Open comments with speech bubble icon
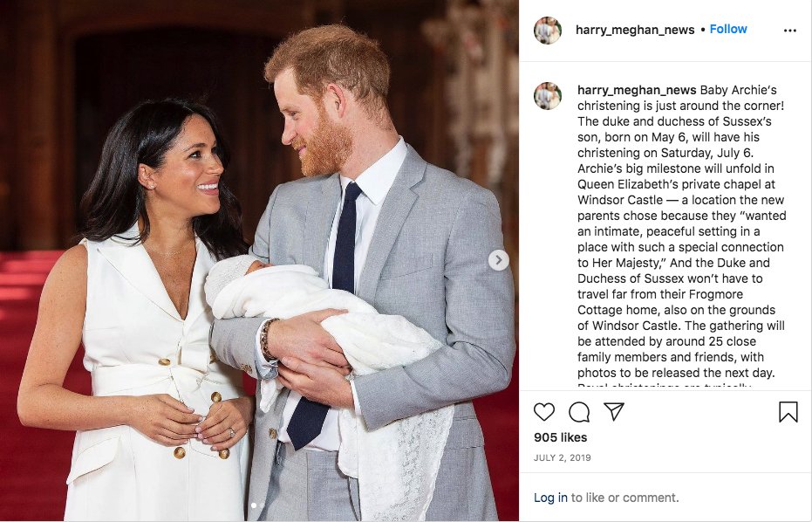812x522 pixels. pyautogui.click(x=579, y=412)
